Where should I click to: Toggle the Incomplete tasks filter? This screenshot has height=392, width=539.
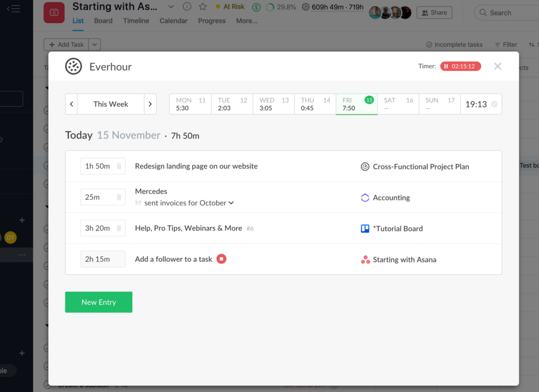[x=454, y=45]
